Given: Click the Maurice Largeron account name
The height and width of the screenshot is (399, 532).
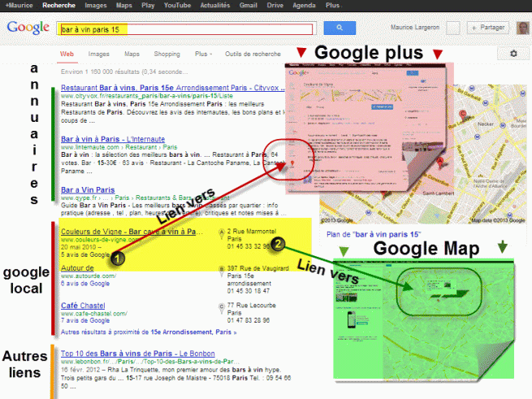Looking at the screenshot, I should click(414, 28).
